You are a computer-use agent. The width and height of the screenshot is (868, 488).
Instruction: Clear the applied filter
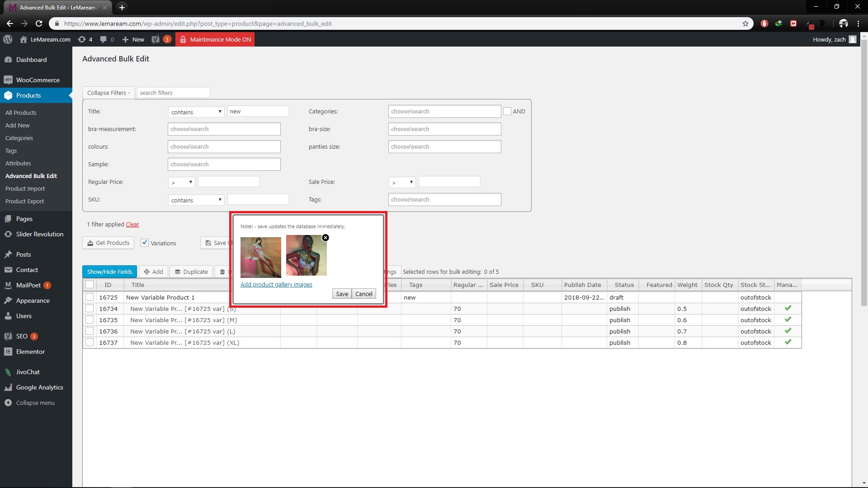[x=132, y=224]
